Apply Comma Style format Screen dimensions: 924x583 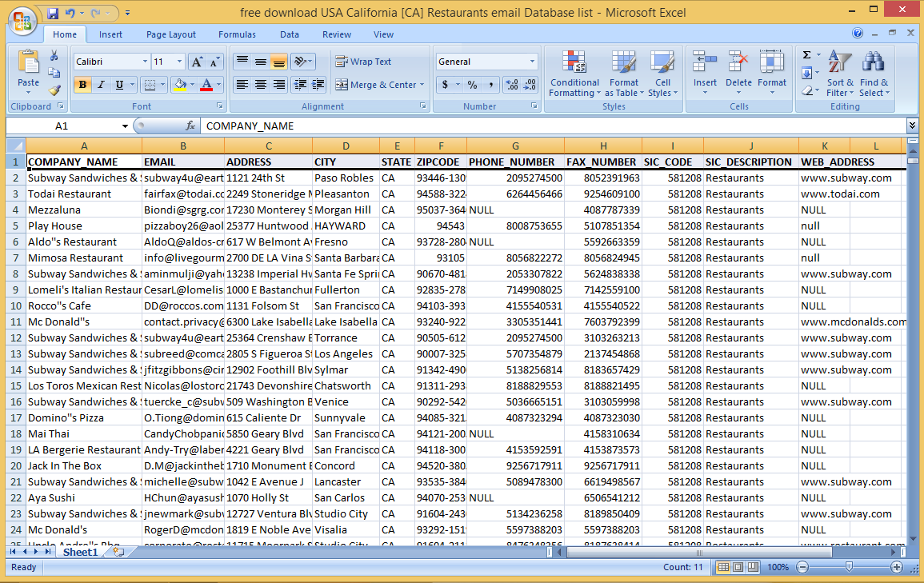click(491, 85)
